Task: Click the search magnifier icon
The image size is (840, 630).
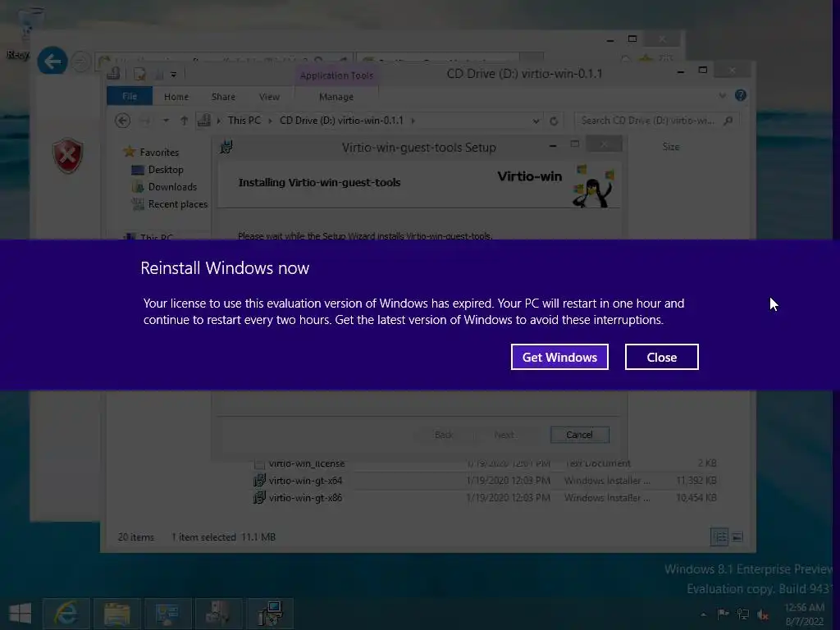Action: [728, 121]
